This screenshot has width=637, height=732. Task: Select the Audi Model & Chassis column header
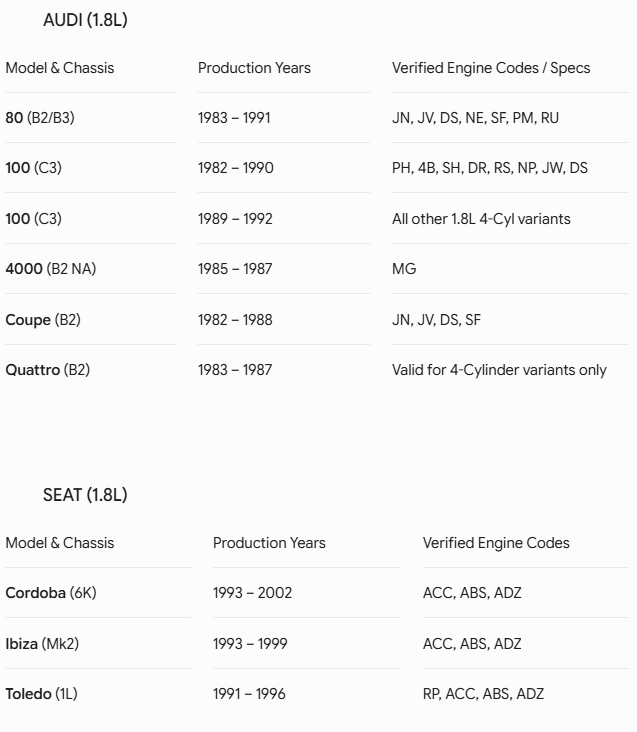(60, 68)
